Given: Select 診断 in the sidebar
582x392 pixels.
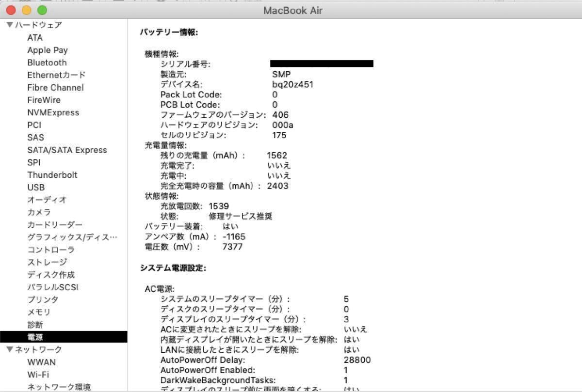Looking at the screenshot, I should [x=35, y=325].
